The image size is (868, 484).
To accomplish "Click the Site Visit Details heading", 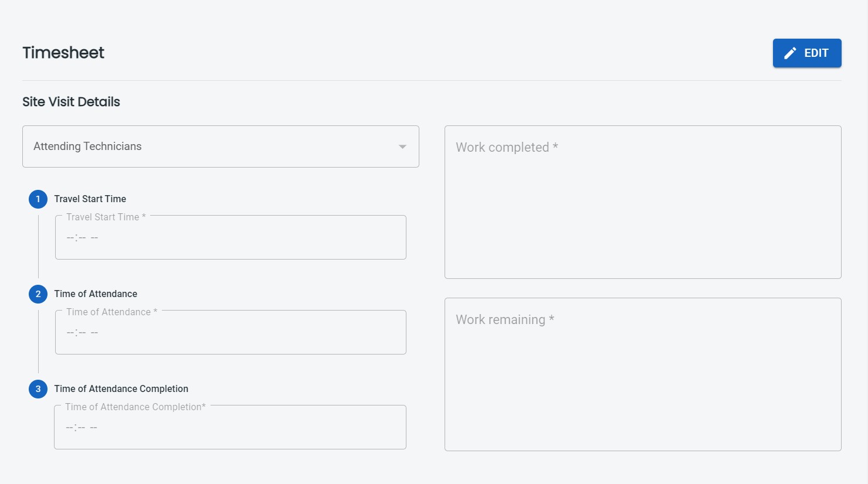I will point(70,102).
